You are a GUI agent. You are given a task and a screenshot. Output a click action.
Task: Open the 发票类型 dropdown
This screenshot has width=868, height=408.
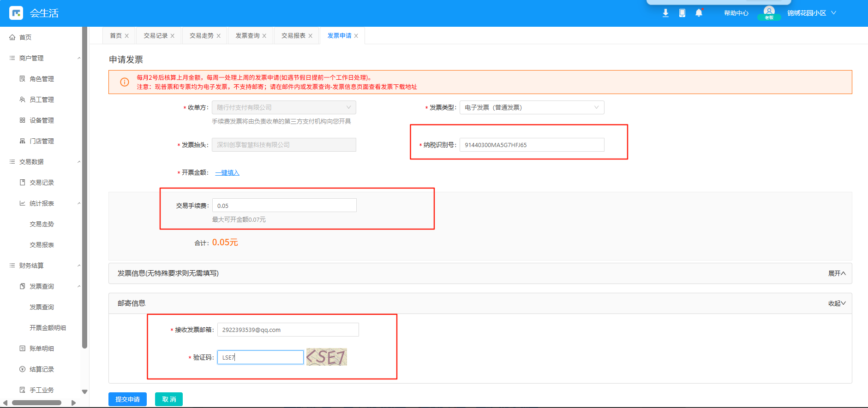[x=532, y=107]
